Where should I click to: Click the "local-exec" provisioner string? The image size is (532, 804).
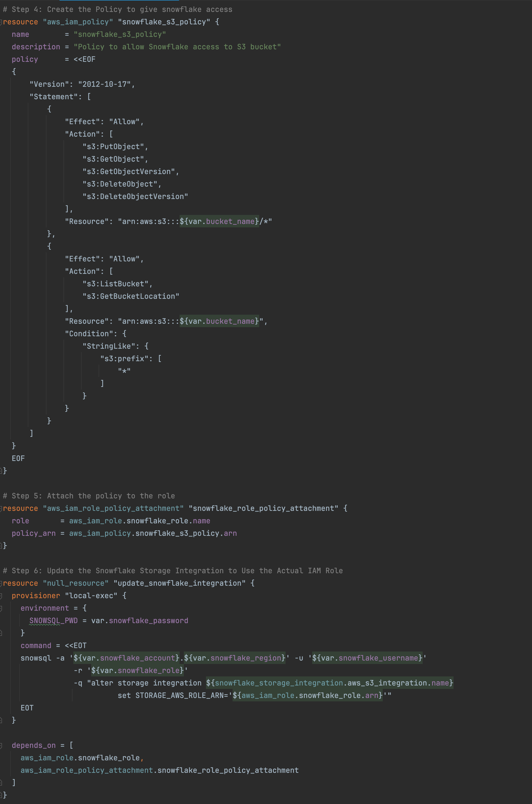tap(91, 596)
